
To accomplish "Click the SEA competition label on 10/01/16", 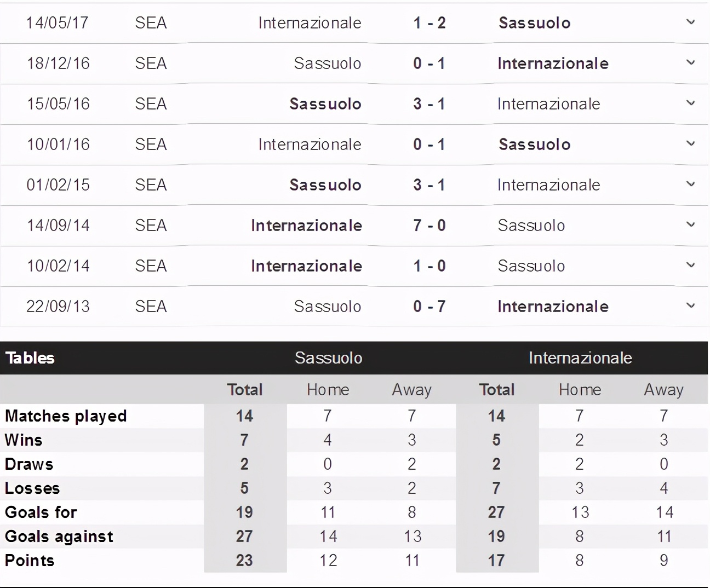I will [x=151, y=145].
